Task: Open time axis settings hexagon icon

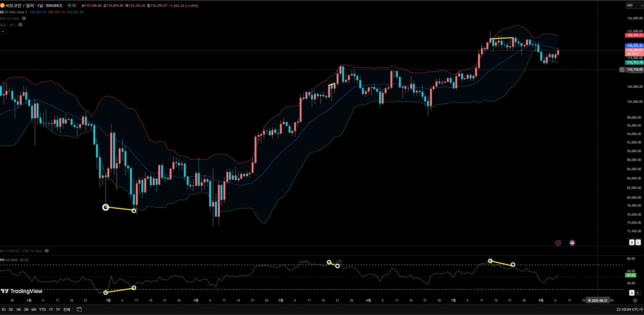Action: tap(635, 301)
